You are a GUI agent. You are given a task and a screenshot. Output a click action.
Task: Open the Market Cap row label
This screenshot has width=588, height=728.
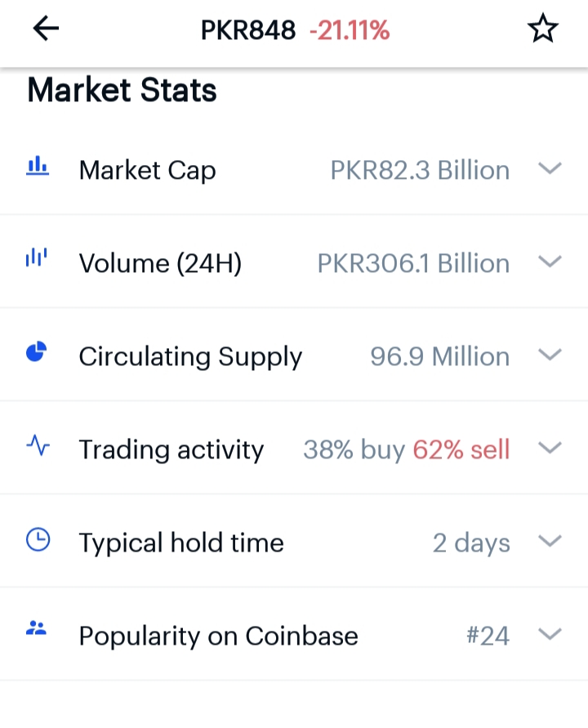coord(148,170)
